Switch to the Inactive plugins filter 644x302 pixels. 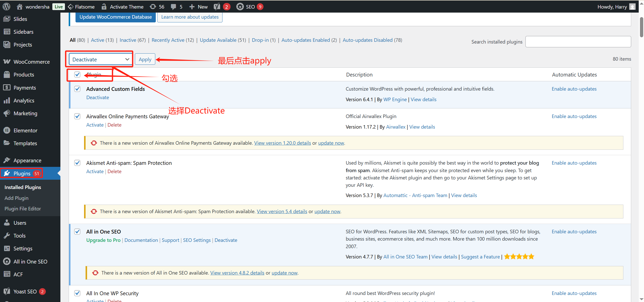(128, 40)
